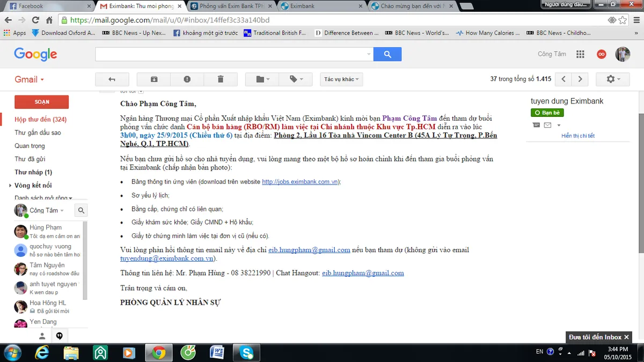Reload the page in Chrome

(x=35, y=20)
